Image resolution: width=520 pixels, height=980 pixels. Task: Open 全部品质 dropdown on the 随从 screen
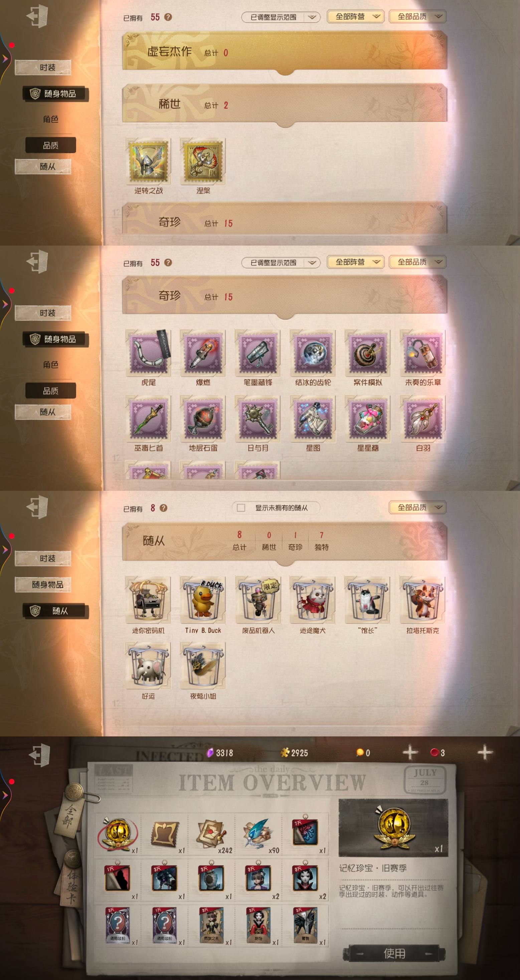pos(417,507)
